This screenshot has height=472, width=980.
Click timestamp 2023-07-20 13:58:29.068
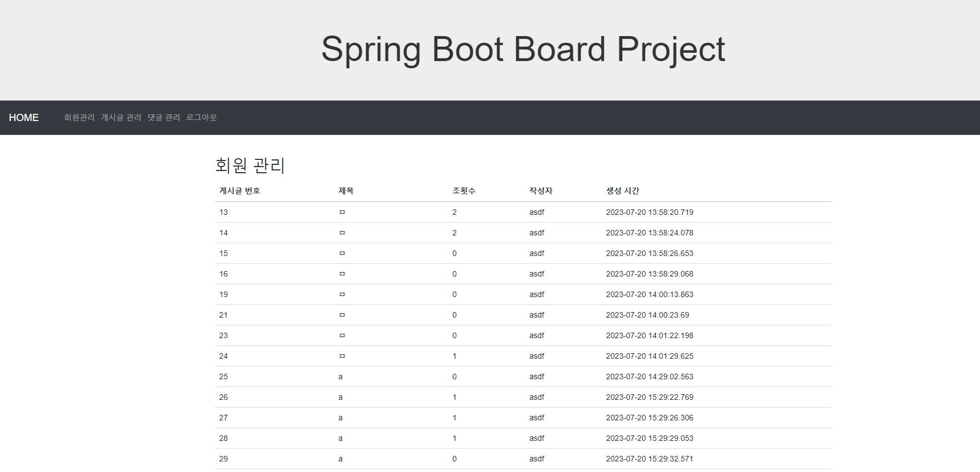click(x=649, y=274)
